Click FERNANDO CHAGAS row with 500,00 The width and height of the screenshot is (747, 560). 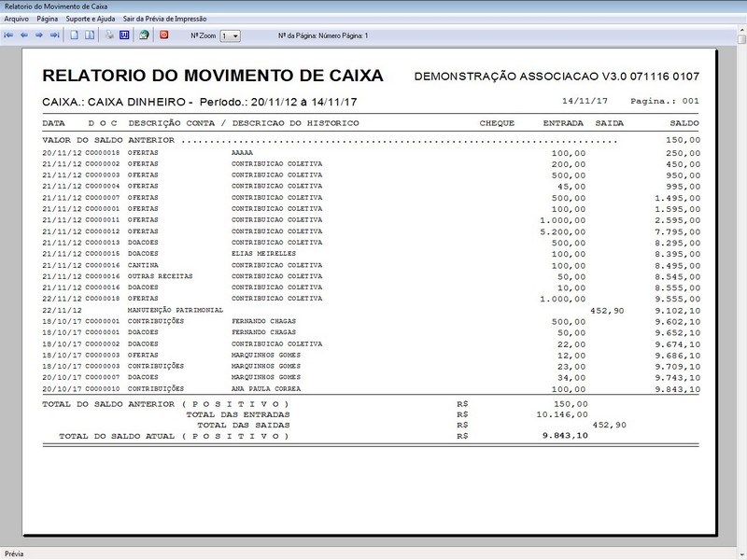coord(371,321)
